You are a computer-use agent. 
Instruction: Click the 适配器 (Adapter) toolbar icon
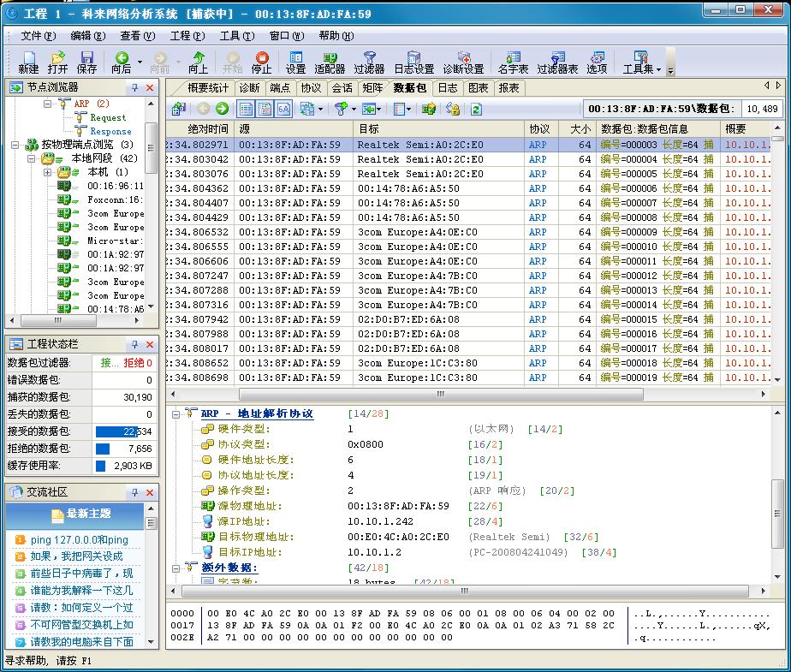330,62
